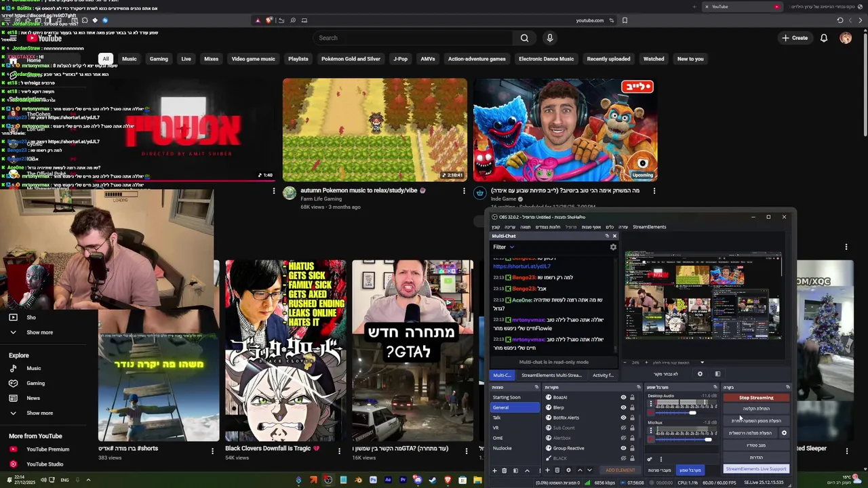Toggle visibility of Blerp source
This screenshot has height=488, width=868.
click(x=623, y=407)
